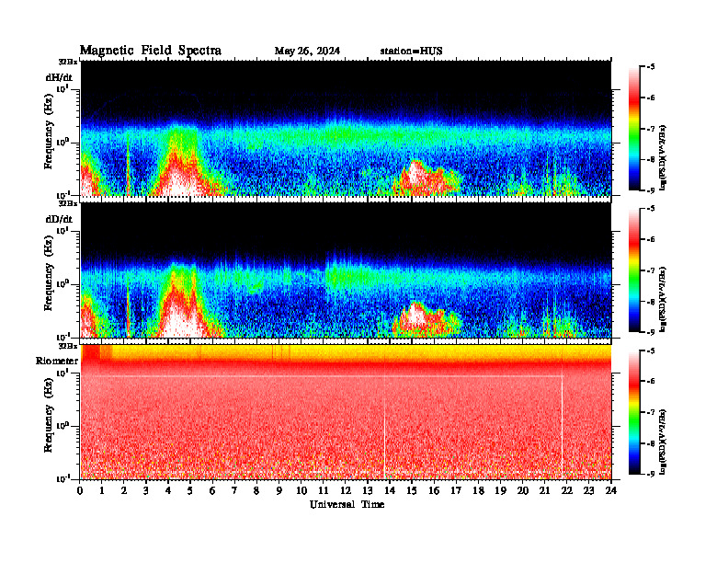Click hour tick label "2" on time axis

(x=124, y=491)
